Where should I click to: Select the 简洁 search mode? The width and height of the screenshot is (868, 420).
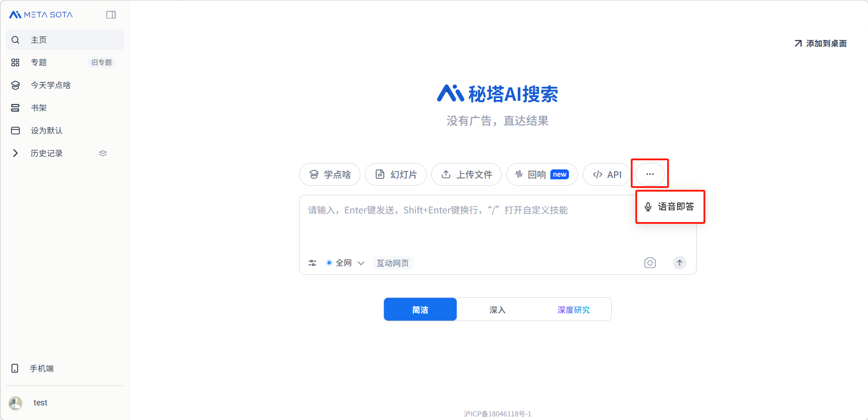(x=420, y=310)
